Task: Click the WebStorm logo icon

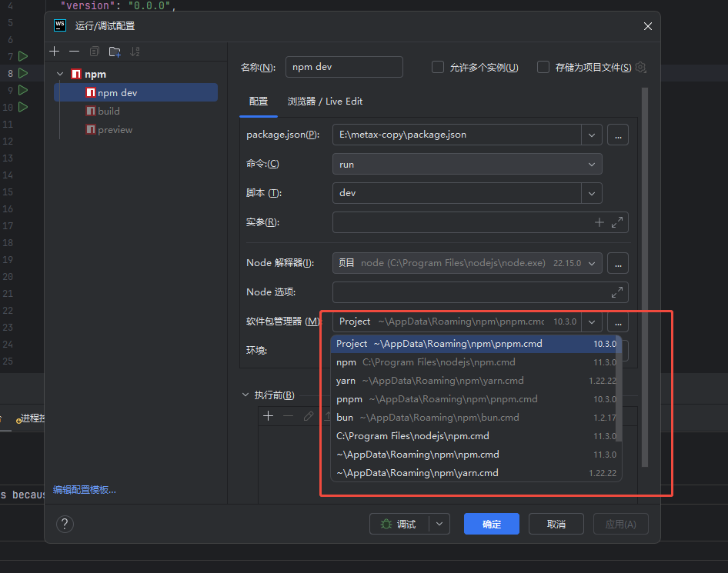Action: click(60, 25)
